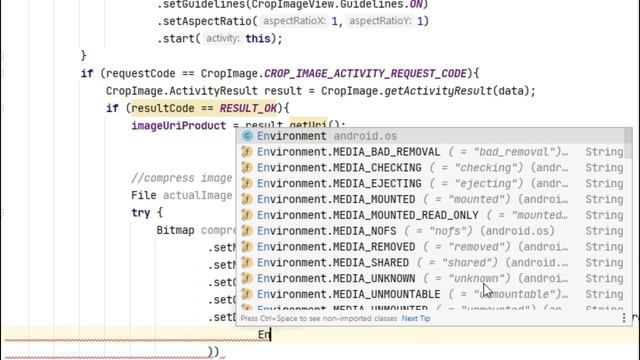Click field icon next to MEDIA_UNKNOWN
The image size is (640, 360).
(247, 278)
